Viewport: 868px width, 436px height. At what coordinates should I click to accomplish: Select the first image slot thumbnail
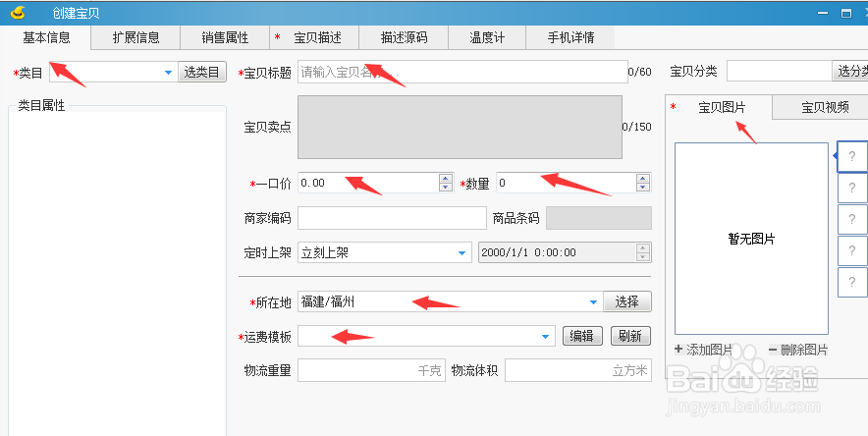[852, 156]
